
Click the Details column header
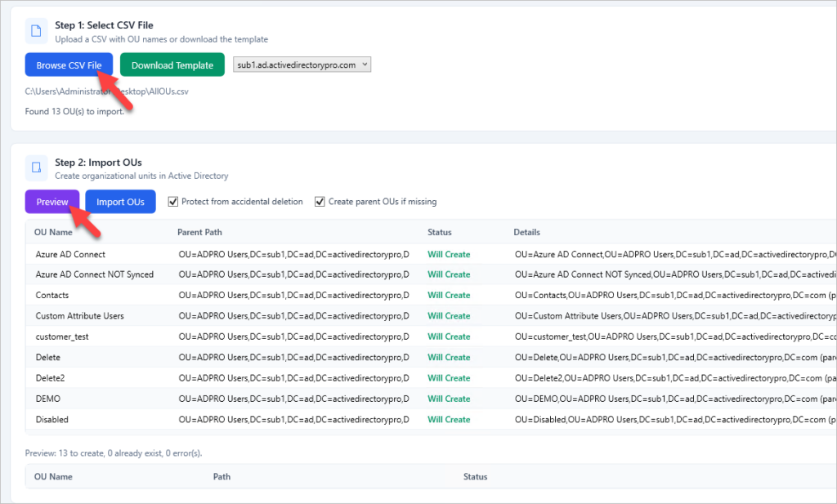[x=527, y=232]
